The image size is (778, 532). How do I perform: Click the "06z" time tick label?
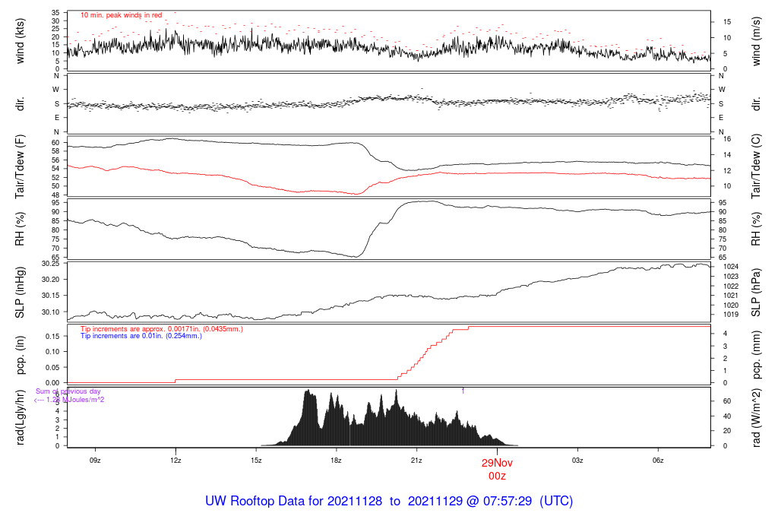[658, 461]
